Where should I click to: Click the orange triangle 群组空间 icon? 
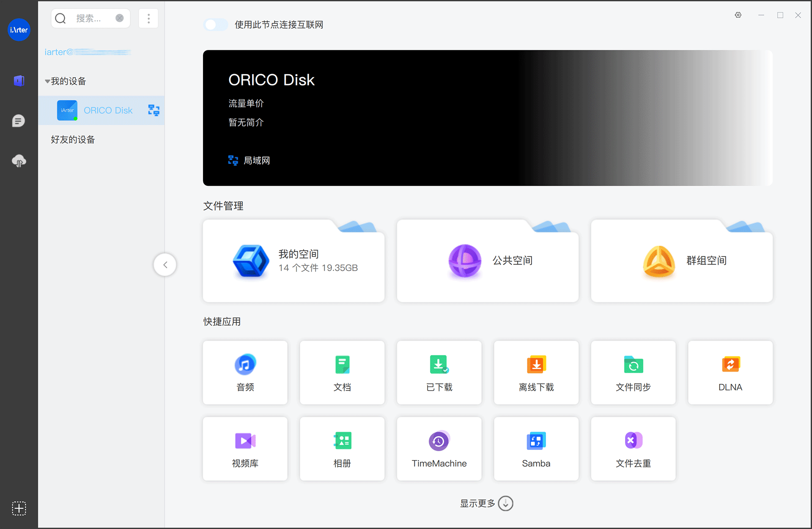click(x=659, y=261)
